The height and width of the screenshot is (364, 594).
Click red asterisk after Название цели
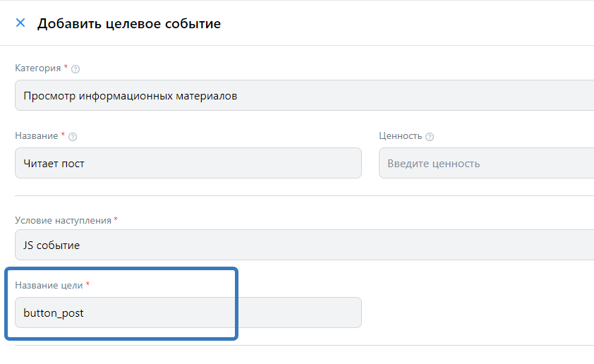[88, 284]
